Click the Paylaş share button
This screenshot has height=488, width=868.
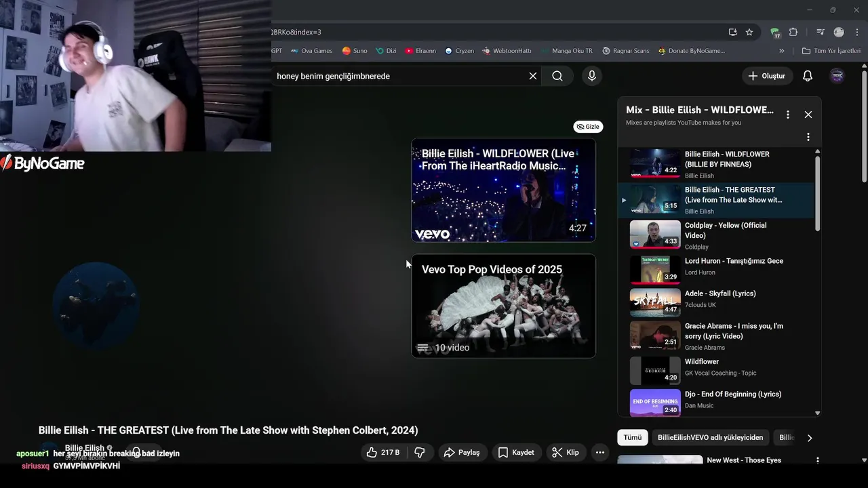(462, 452)
